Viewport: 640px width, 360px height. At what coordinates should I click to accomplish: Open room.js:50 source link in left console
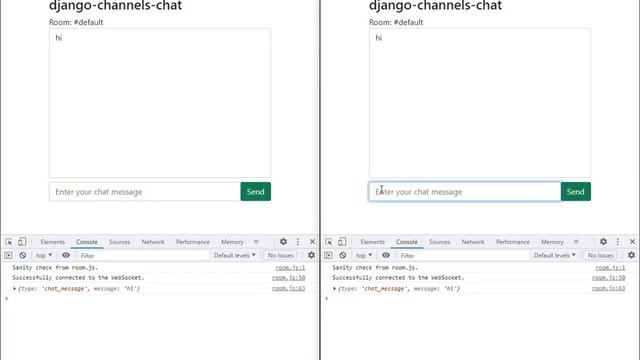289,278
